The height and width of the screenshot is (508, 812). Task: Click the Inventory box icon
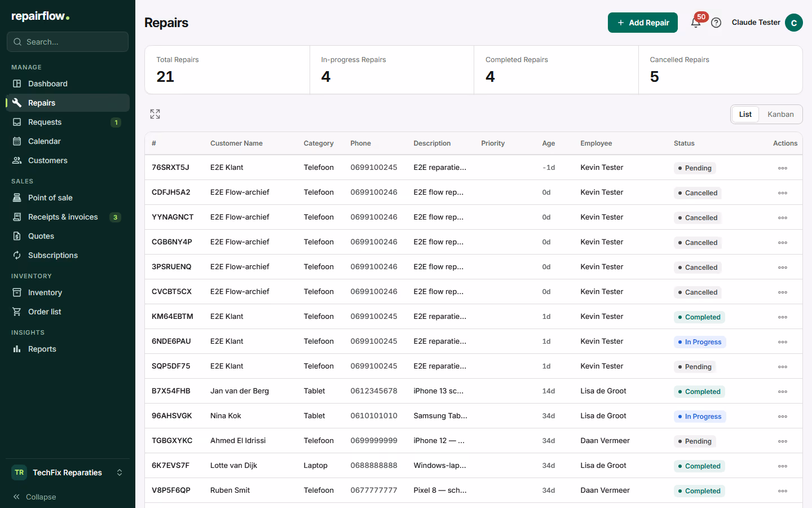tap(17, 292)
